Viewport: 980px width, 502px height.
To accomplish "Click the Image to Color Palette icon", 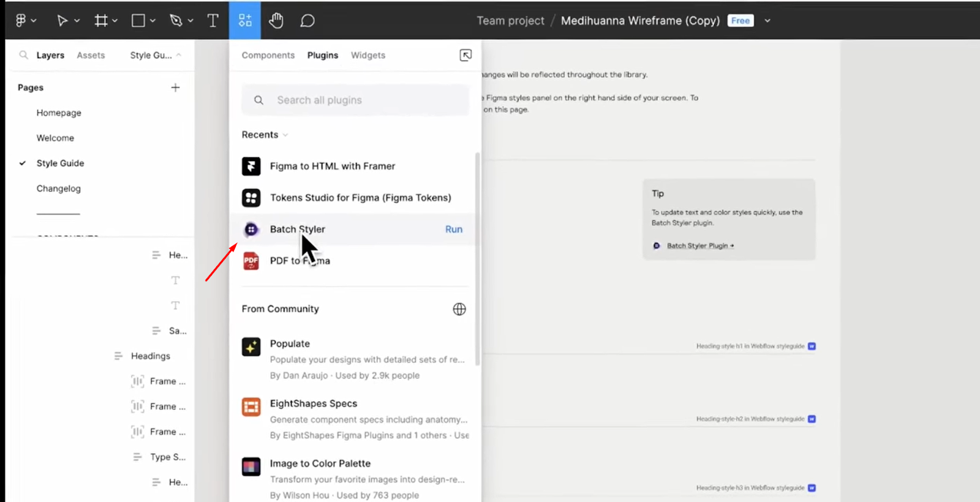I will click(251, 466).
